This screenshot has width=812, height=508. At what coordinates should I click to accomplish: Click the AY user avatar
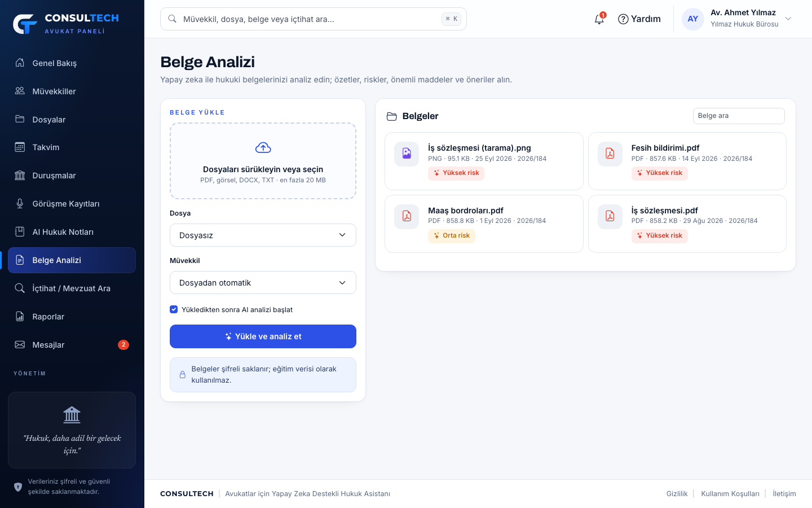point(693,19)
